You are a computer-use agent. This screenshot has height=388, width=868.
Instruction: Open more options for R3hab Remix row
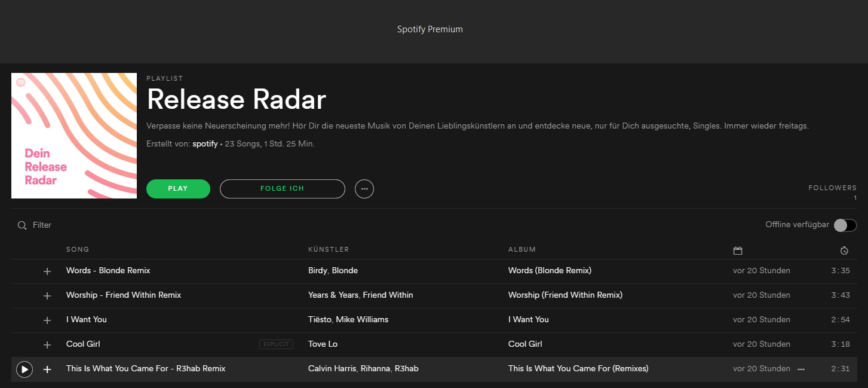pyautogui.click(x=801, y=369)
